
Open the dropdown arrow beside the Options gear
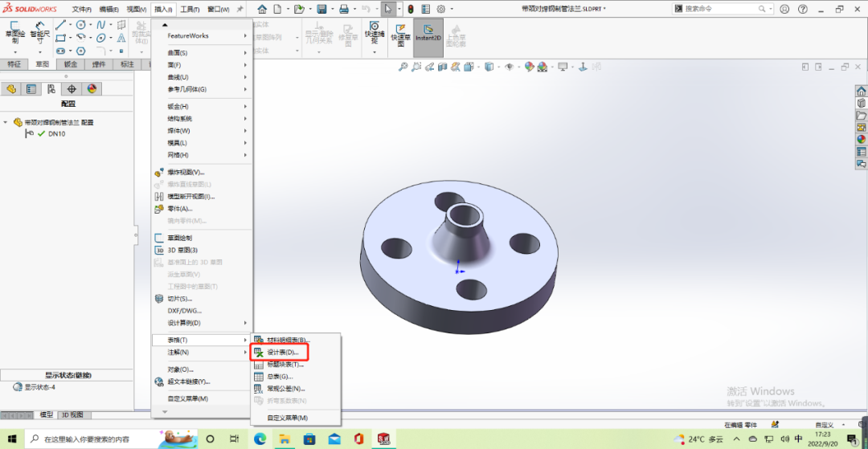[x=452, y=10]
